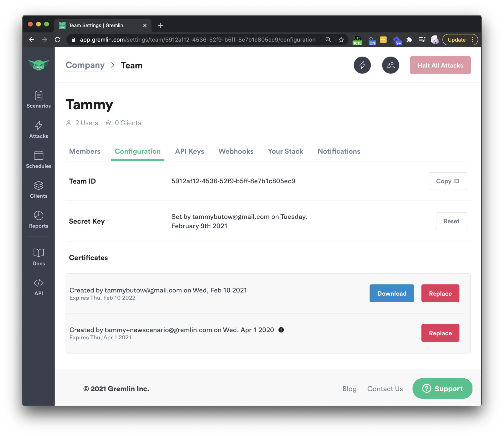Open the Attacks sidebar section
The height and width of the screenshot is (436, 504).
[39, 130]
